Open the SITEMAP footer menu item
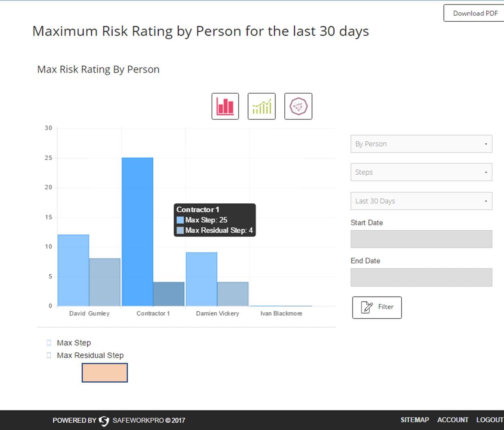The image size is (504, 430). 415,420
